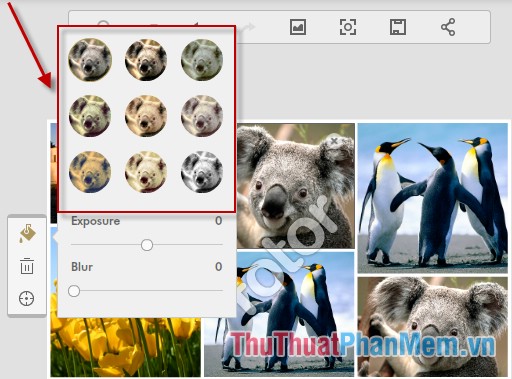512x379 pixels.
Task: Apply the last filter in second row
Action: 202,116
